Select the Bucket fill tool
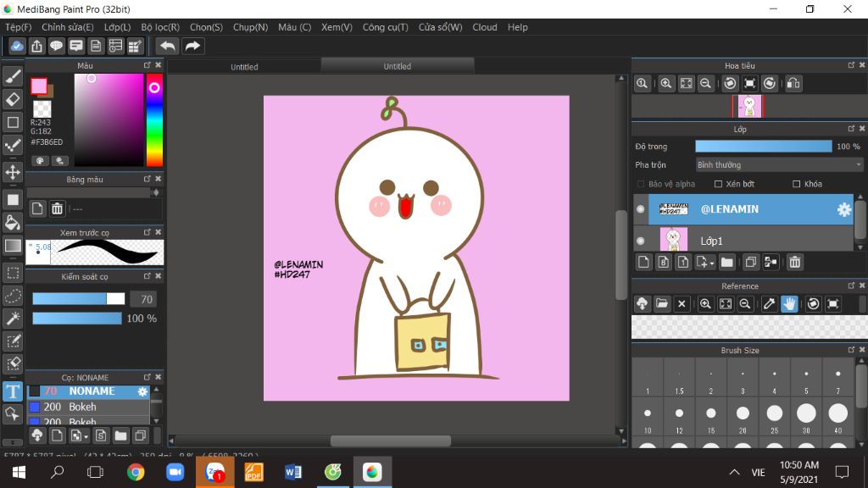 click(13, 223)
